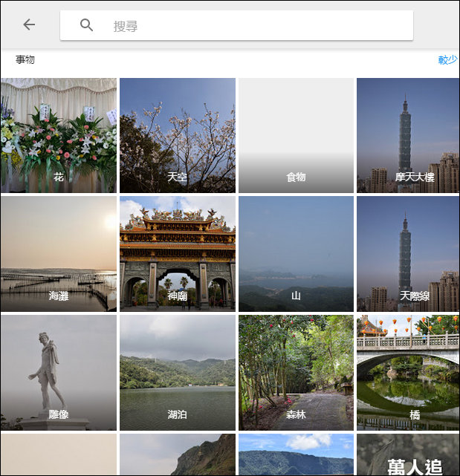This screenshot has height=476, width=460.
Task: Click the 較少 show-less link
Action: [447, 60]
